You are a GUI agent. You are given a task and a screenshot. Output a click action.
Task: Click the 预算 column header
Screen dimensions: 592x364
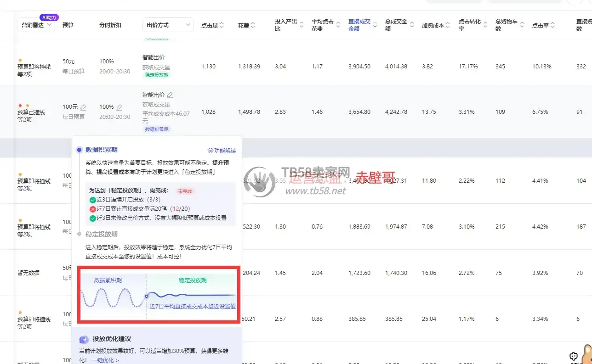(x=68, y=25)
